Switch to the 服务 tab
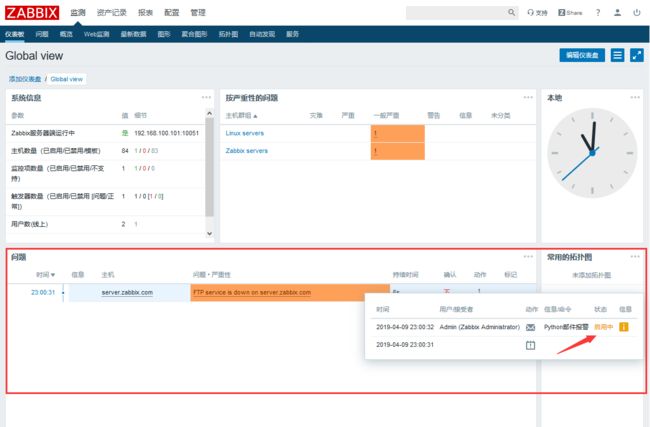Screen dimensions: 650x427 [x=292, y=34]
